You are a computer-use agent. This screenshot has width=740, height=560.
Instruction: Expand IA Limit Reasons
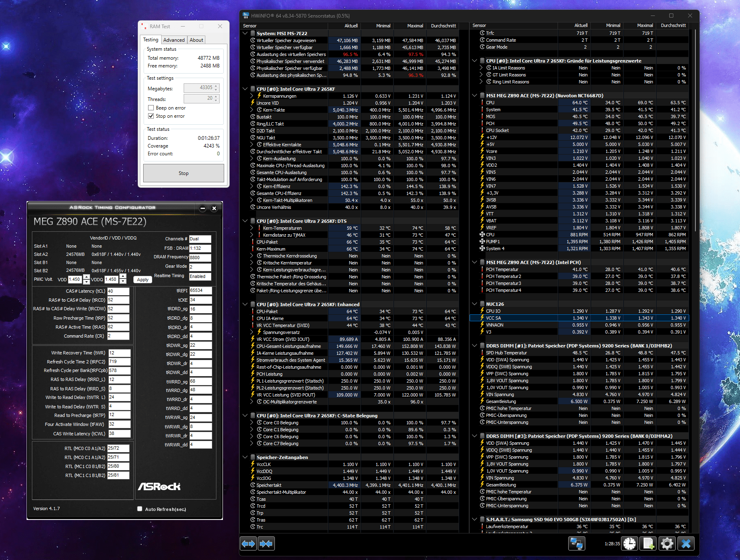(x=481, y=68)
